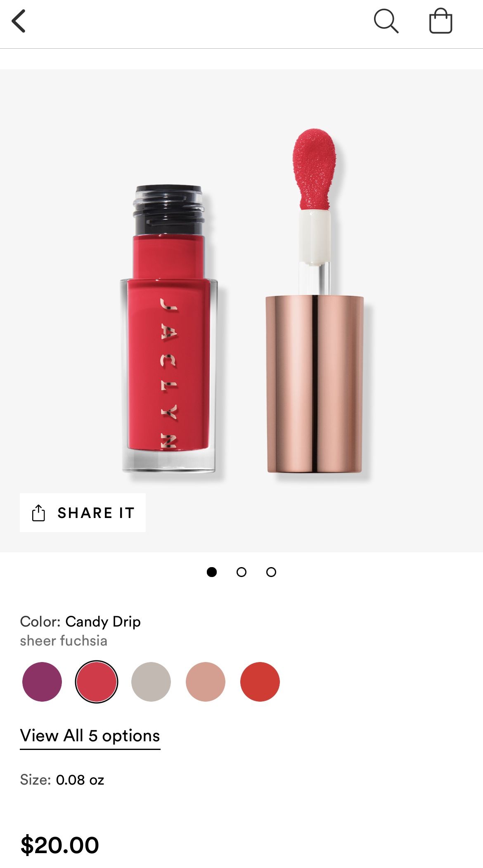Go back using the left chevron arrow

[x=19, y=21]
